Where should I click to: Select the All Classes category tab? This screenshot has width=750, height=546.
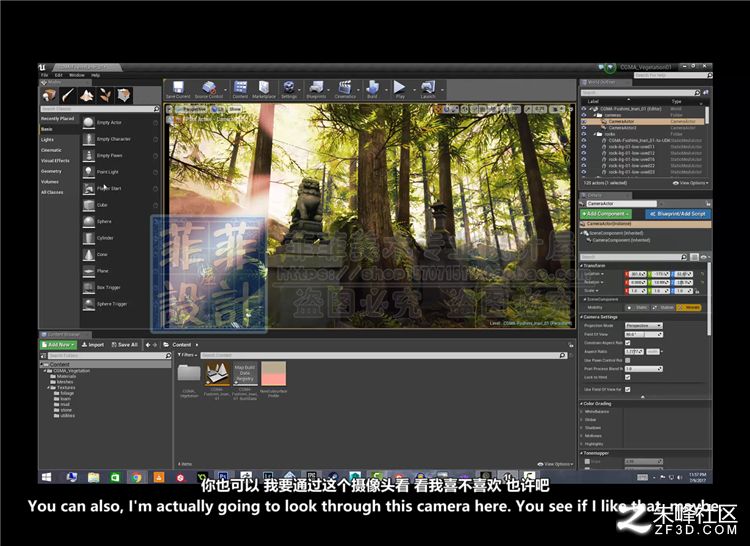point(59,192)
